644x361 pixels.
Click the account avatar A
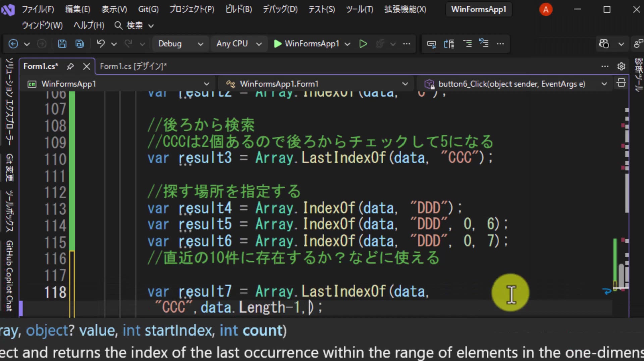546,9
